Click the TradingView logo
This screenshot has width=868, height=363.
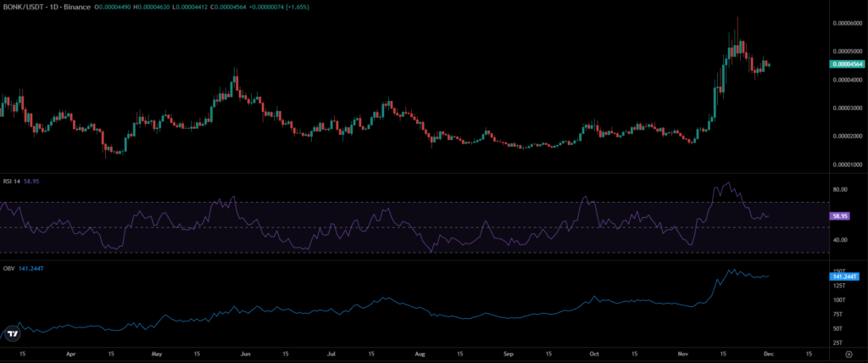point(13,334)
